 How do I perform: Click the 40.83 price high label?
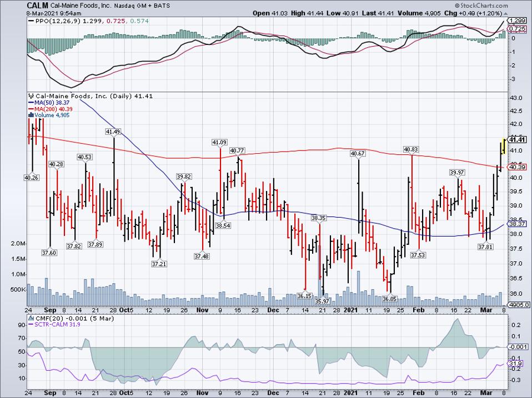411,149
